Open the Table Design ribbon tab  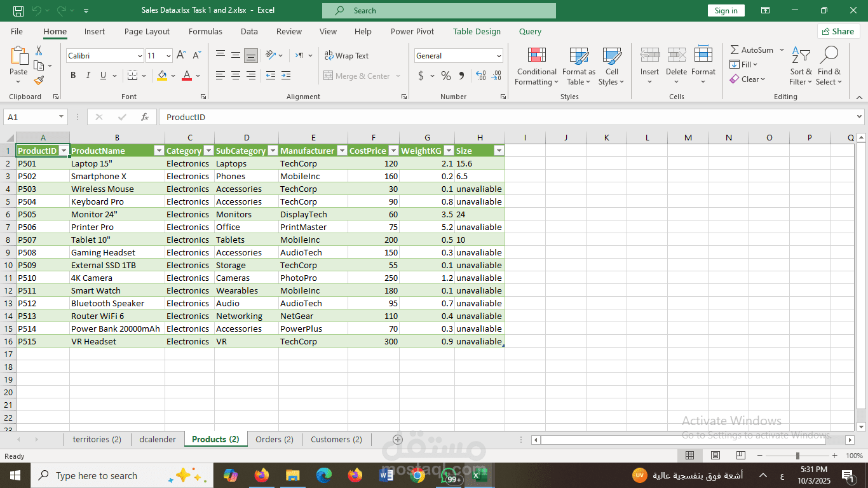pyautogui.click(x=477, y=31)
